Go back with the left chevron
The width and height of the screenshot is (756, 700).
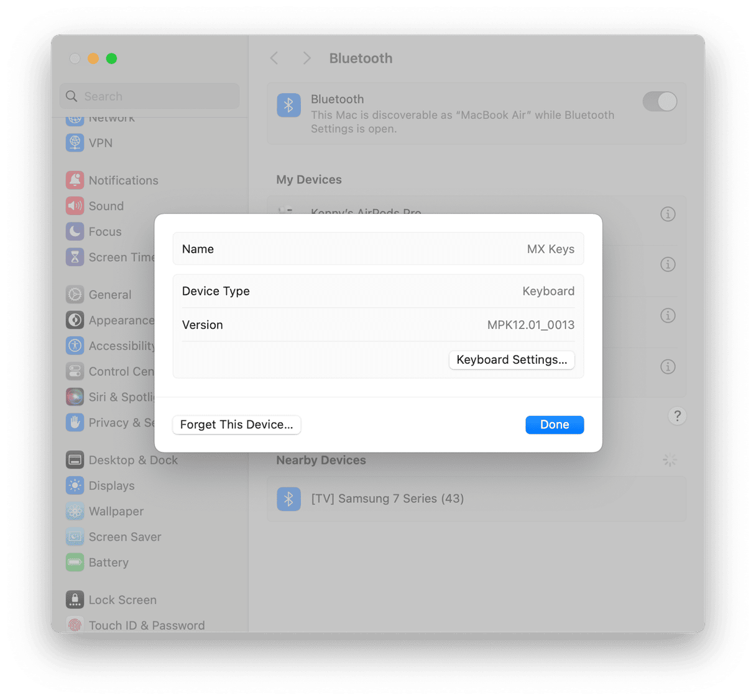point(274,58)
